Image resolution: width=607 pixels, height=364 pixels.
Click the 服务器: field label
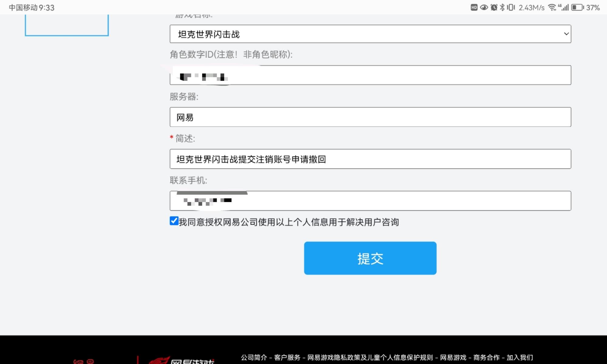click(x=184, y=96)
